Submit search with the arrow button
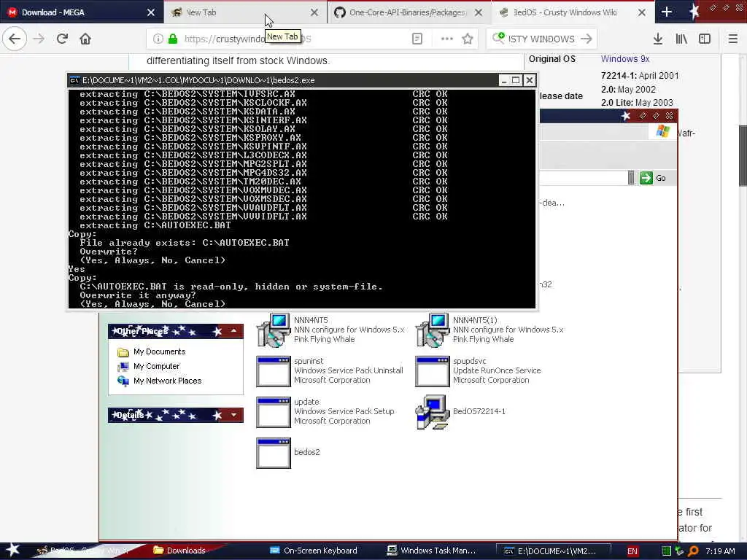 coord(587,39)
